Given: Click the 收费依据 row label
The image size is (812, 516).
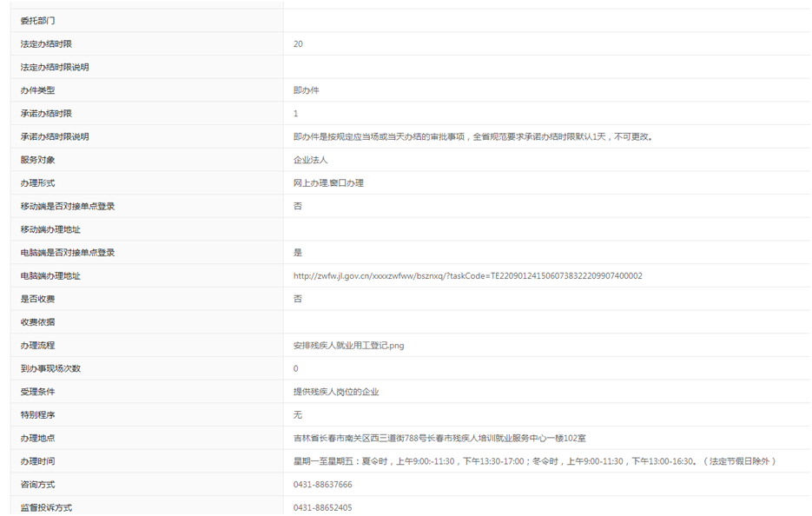Looking at the screenshot, I should point(38,322).
